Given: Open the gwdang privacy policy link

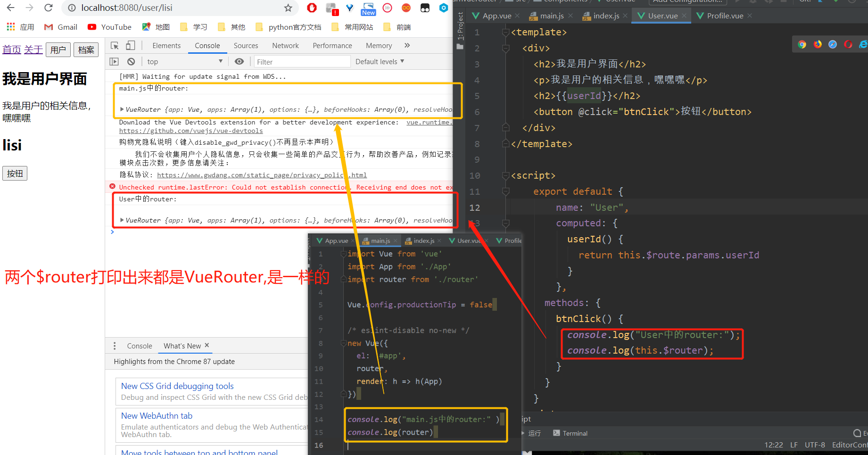Looking at the screenshot, I should [262, 175].
